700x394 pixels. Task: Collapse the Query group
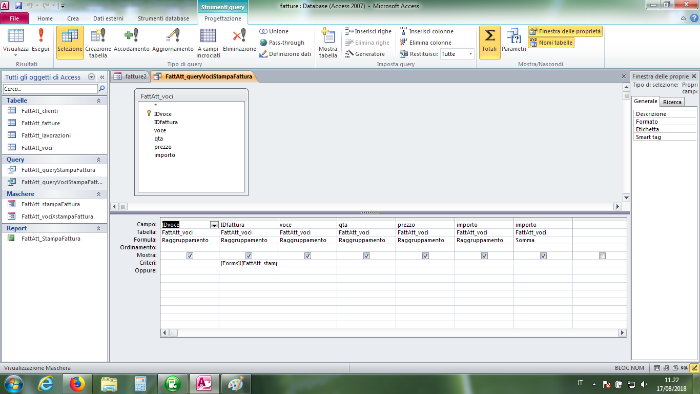coord(99,159)
